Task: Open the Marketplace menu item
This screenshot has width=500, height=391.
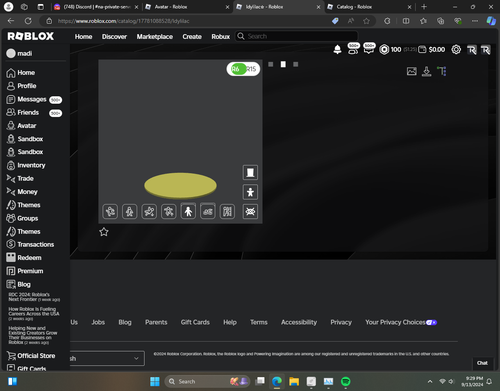Action: coord(155,36)
